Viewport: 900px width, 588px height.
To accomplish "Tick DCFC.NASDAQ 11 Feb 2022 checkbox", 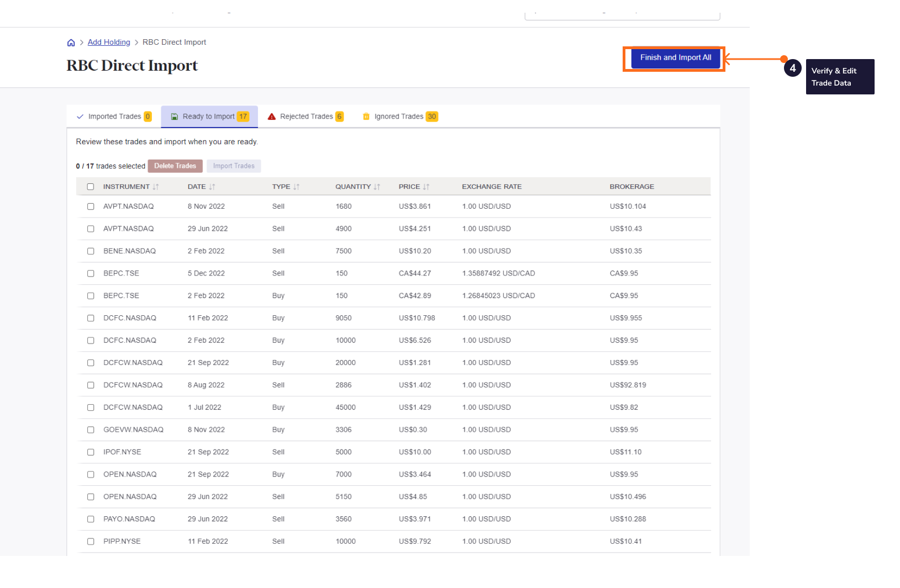I will coord(91,318).
